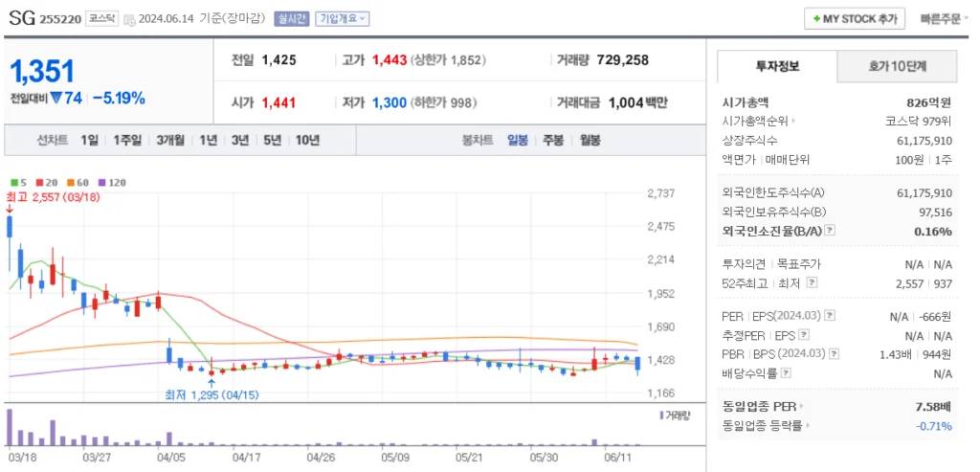Screen dimensions: 980x472
Task: Select the 3개월 line chart period
Action: 170,140
